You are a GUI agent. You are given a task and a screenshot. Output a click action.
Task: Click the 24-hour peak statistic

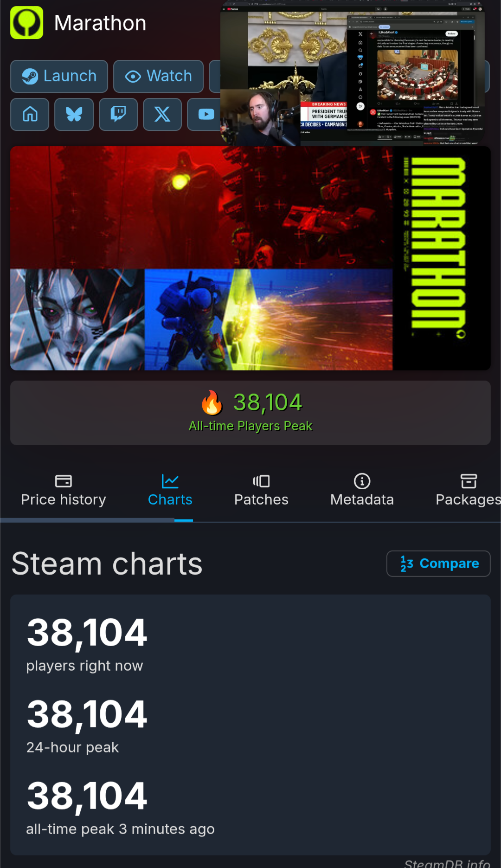click(x=87, y=726)
